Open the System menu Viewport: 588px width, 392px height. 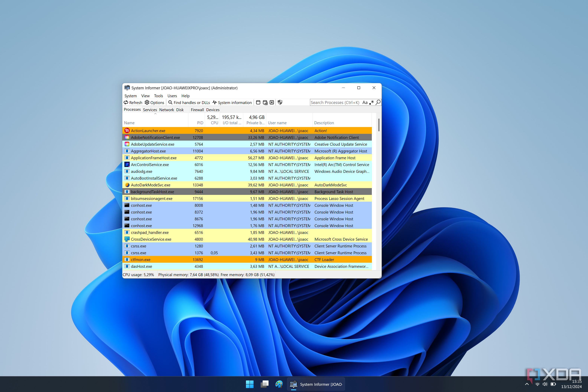pos(130,96)
